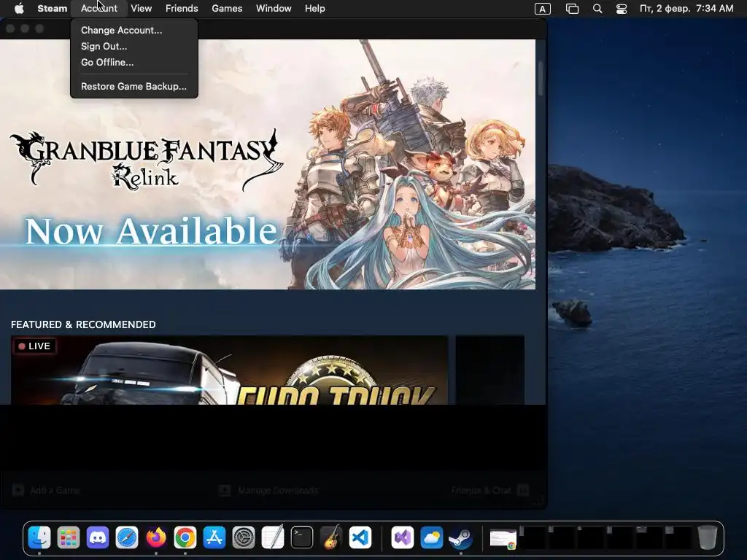
Task: Click the next featured card on the right
Action: pos(490,370)
